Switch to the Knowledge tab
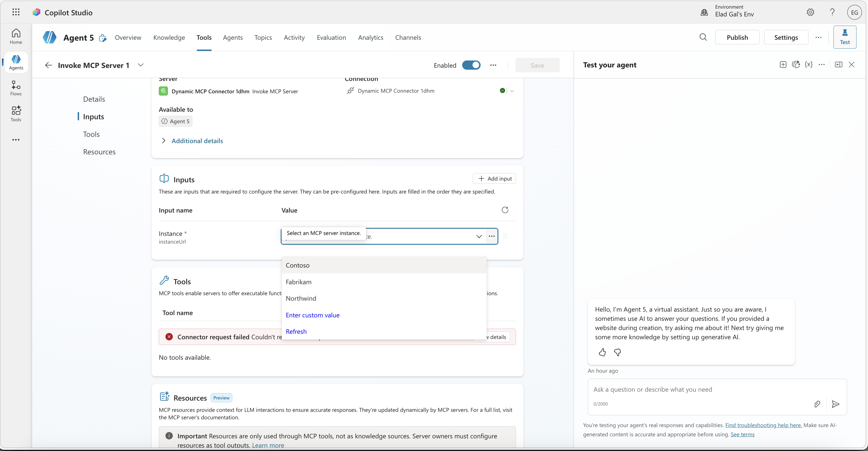Screen dimensions: 868x451 coord(169,37)
